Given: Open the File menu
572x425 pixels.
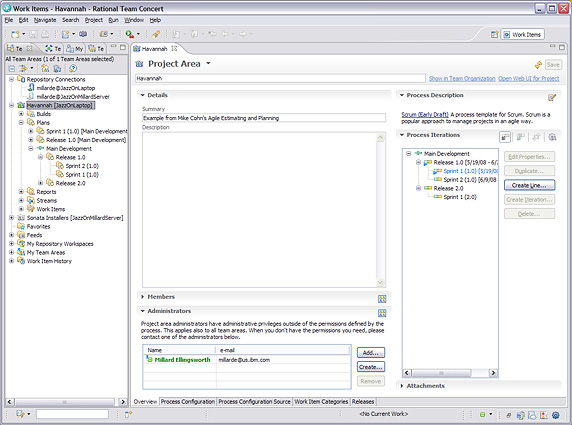Looking at the screenshot, I should tap(9, 20).
